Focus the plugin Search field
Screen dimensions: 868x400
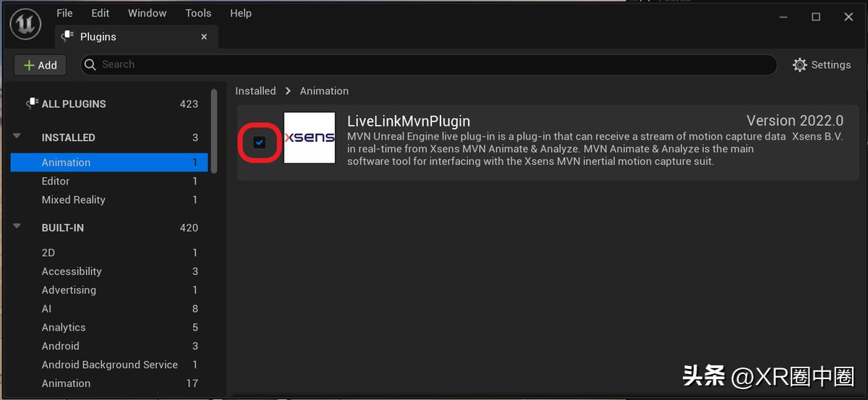428,64
